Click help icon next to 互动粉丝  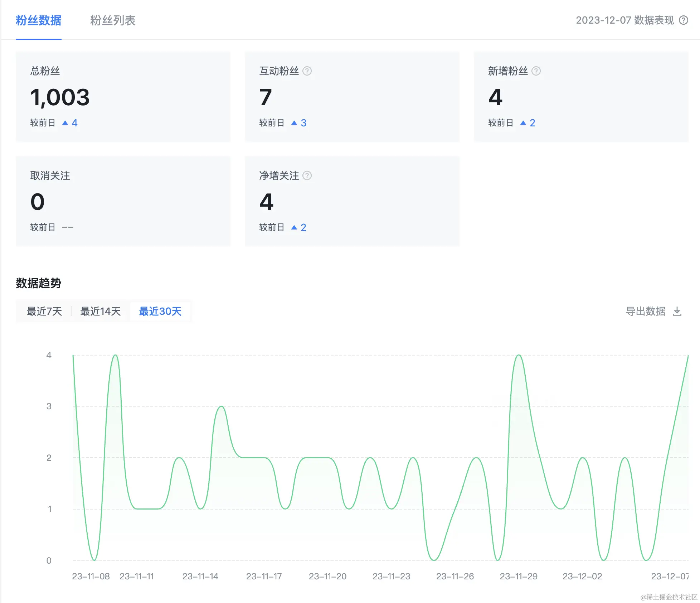click(x=307, y=71)
